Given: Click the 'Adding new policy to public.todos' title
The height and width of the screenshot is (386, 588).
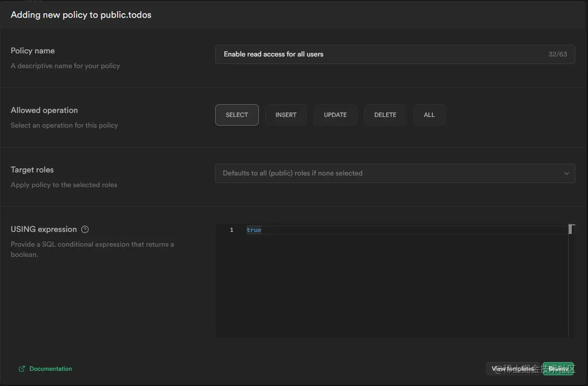Looking at the screenshot, I should (x=81, y=15).
